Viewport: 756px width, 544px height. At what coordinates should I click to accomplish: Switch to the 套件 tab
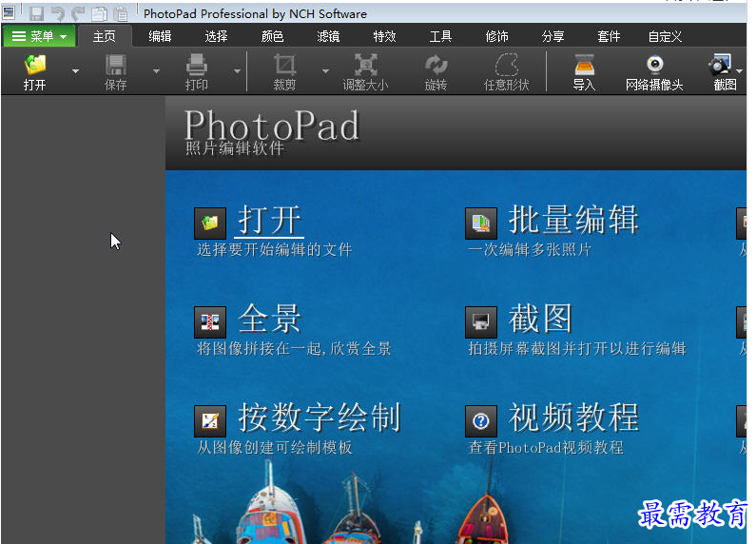point(609,36)
